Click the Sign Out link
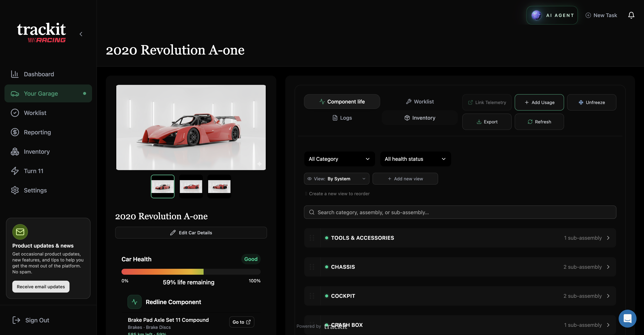The width and height of the screenshot is (644, 335). [31, 320]
